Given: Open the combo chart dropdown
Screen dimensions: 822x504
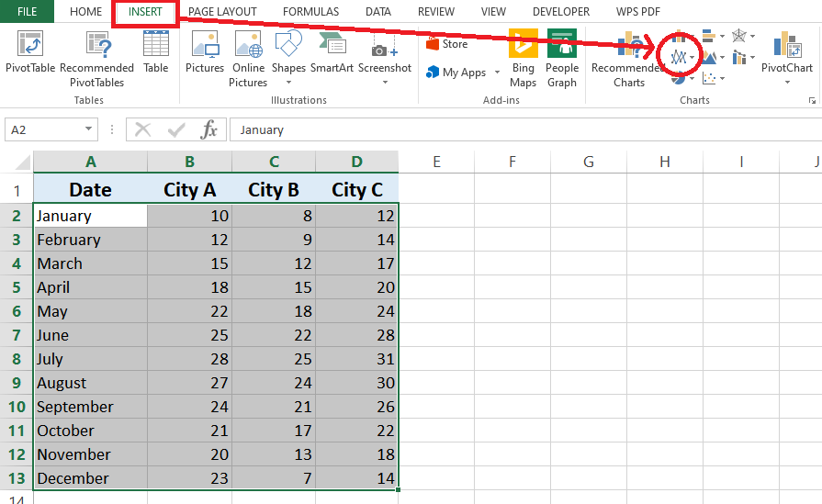Looking at the screenshot, I should 752,57.
